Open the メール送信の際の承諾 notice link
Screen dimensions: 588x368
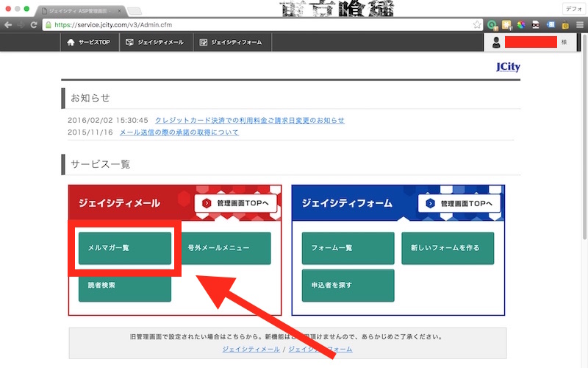tap(179, 132)
